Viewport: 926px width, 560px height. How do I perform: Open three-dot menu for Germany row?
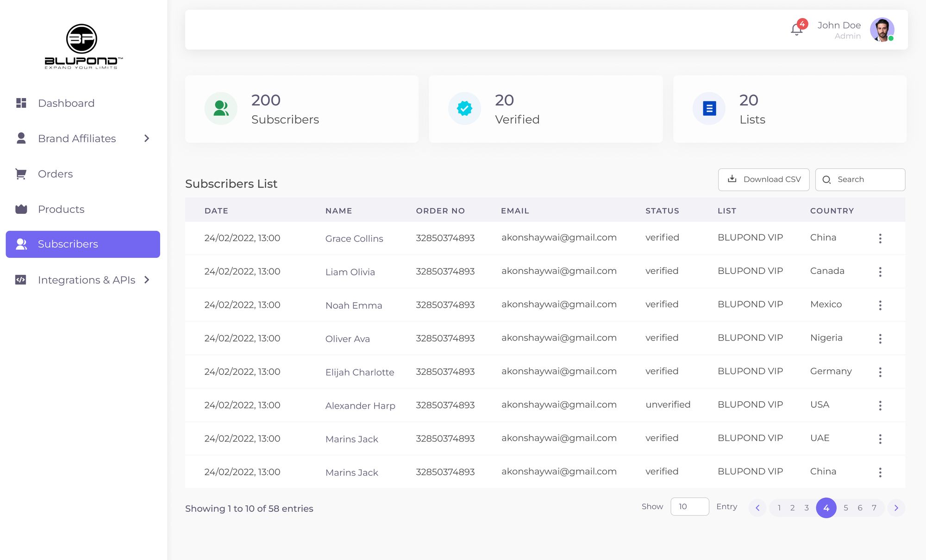pyautogui.click(x=880, y=372)
